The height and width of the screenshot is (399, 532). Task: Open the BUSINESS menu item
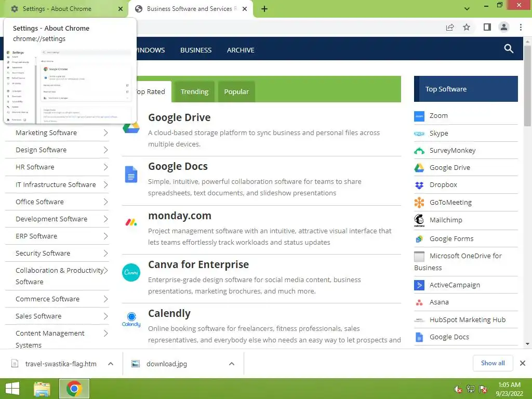pos(196,50)
